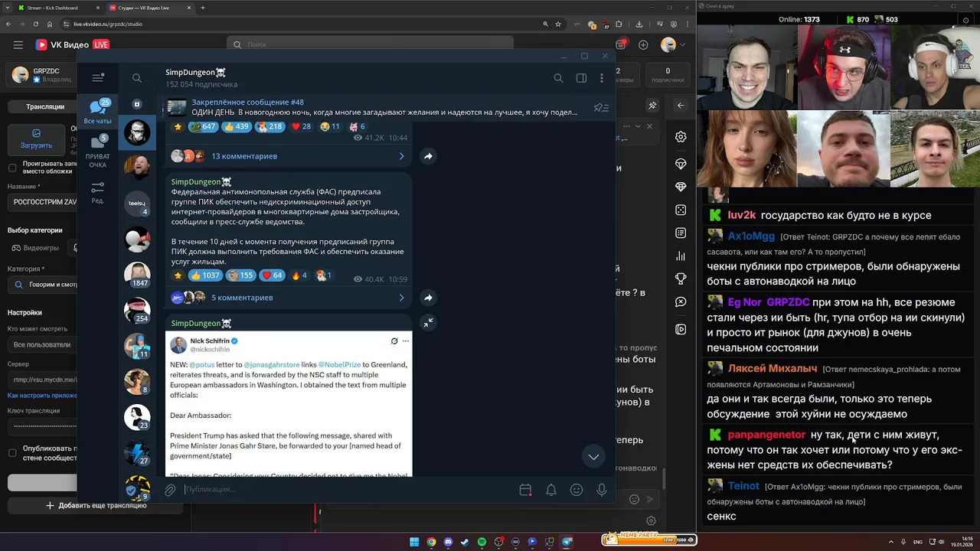Jump to bottom of channel chat
Viewport: 980px width, 551px height.
pos(593,457)
